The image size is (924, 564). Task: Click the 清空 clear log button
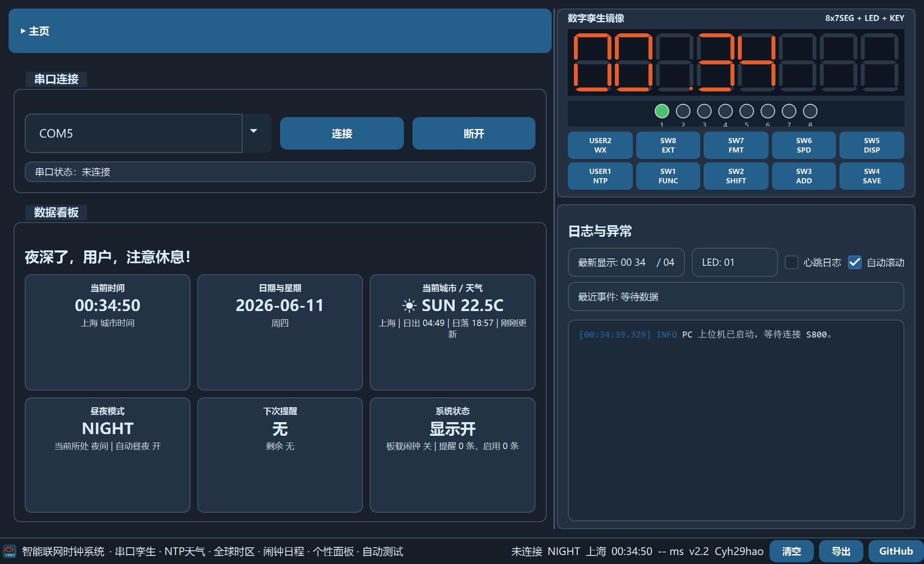tap(792, 551)
